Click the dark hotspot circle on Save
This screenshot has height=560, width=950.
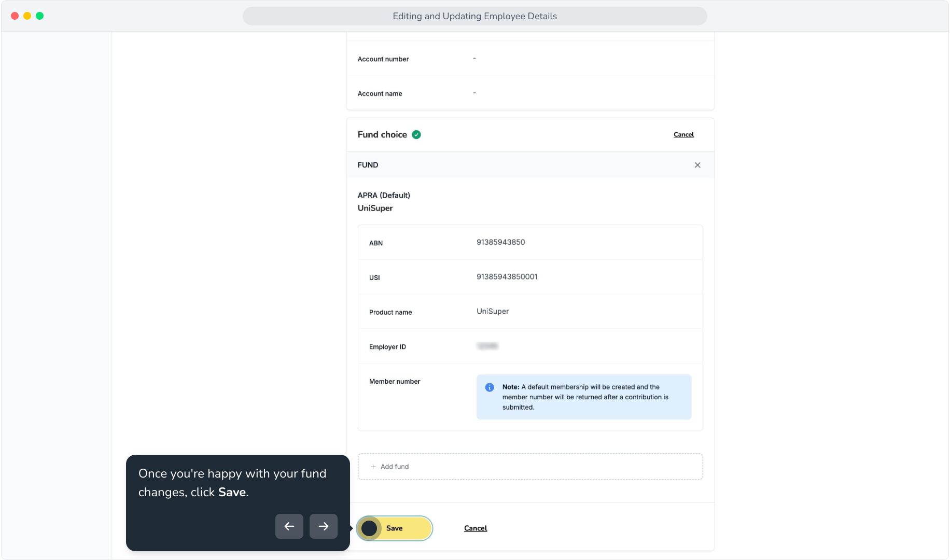coord(369,528)
